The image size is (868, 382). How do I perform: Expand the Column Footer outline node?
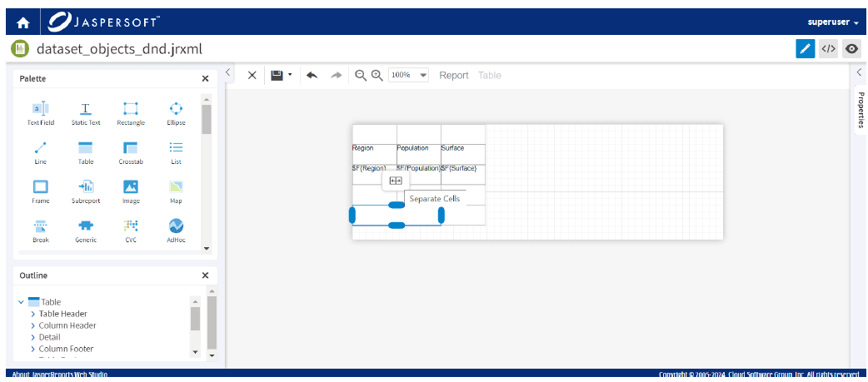33,349
